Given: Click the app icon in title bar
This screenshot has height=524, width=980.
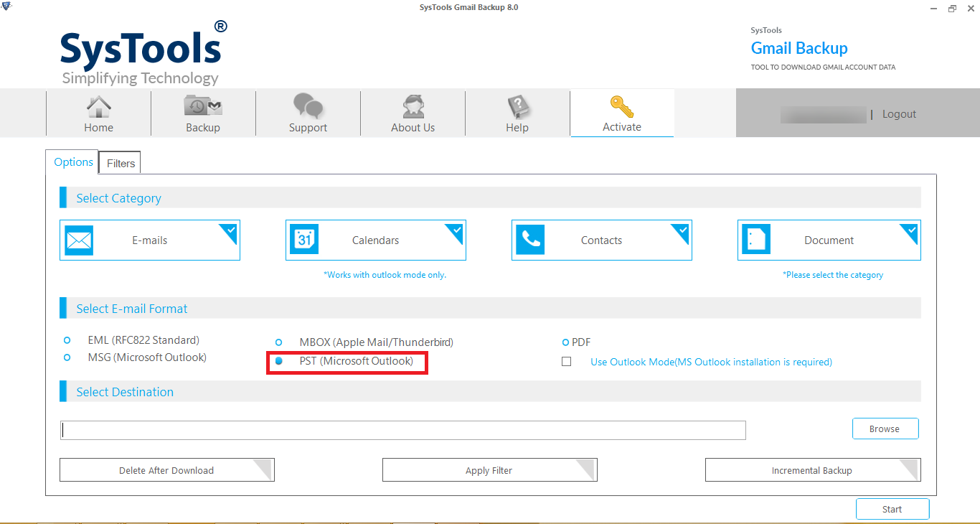Looking at the screenshot, I should point(7,7).
